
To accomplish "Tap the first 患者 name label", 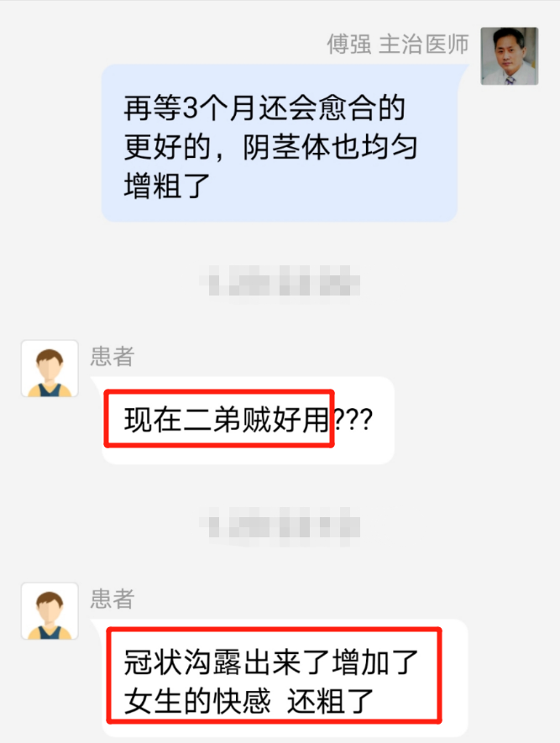I will (x=113, y=356).
